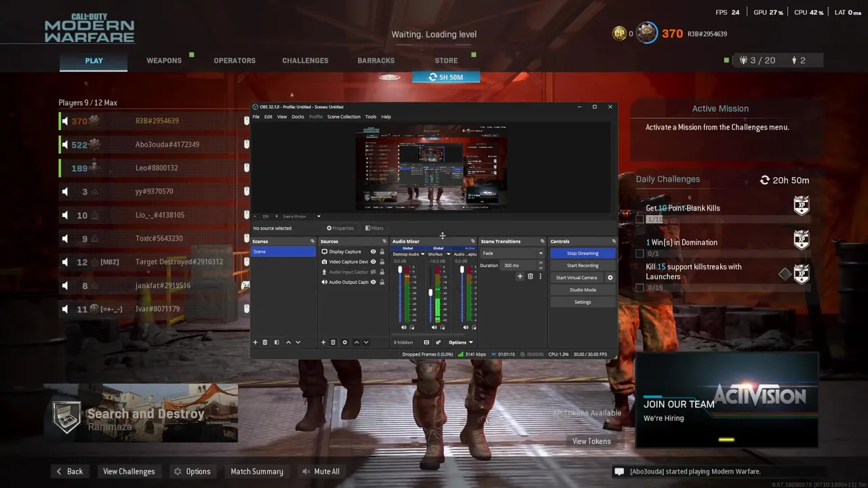Move scene up in Scenes dock
This screenshot has height=488, width=868.
288,342
